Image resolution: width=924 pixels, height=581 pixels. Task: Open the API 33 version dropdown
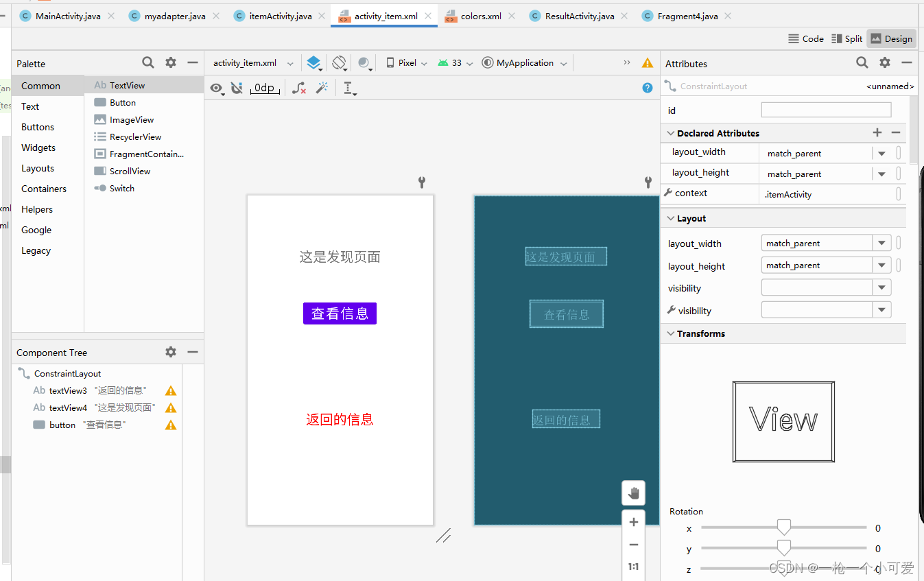[455, 62]
